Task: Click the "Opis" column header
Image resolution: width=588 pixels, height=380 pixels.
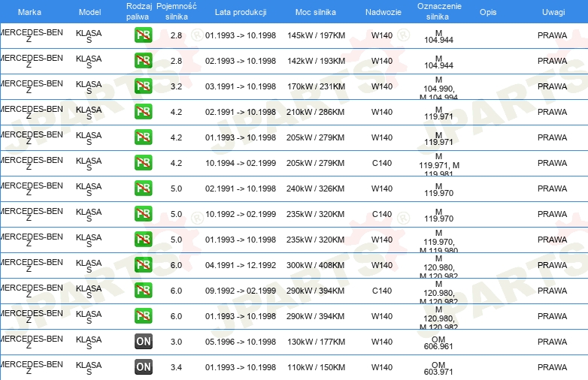Action: (488, 12)
